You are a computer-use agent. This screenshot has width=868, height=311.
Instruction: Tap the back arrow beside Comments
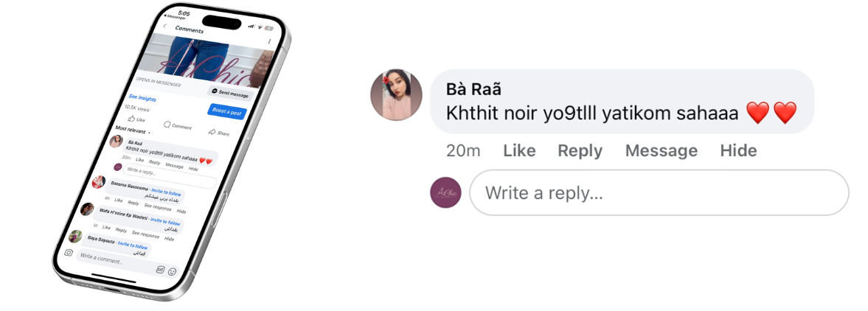coord(164,26)
